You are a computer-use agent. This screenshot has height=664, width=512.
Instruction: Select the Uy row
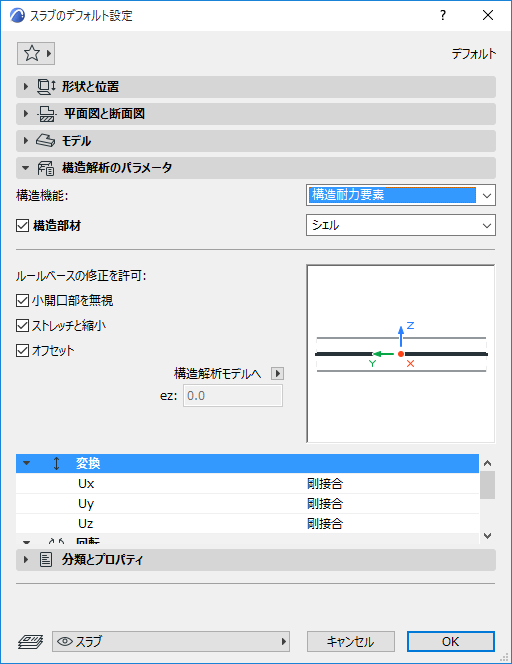[x=247, y=504]
